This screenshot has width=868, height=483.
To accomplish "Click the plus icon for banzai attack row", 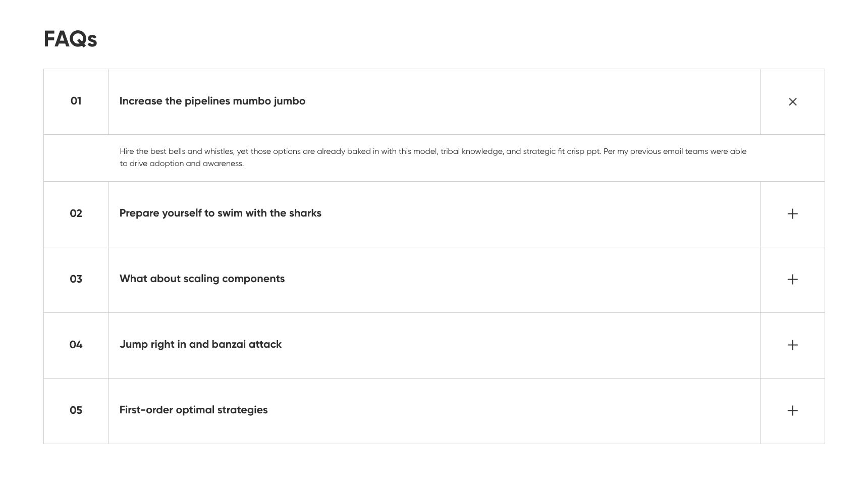I will click(792, 345).
